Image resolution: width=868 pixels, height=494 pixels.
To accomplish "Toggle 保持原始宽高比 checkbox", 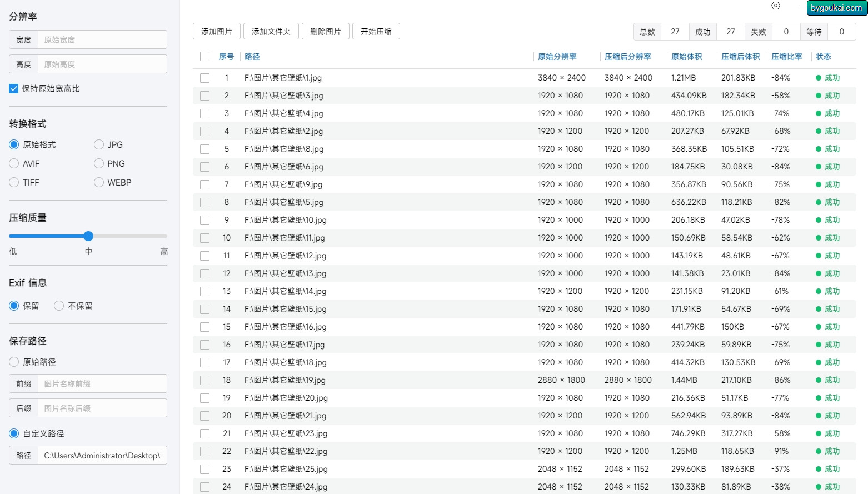I will click(x=14, y=88).
